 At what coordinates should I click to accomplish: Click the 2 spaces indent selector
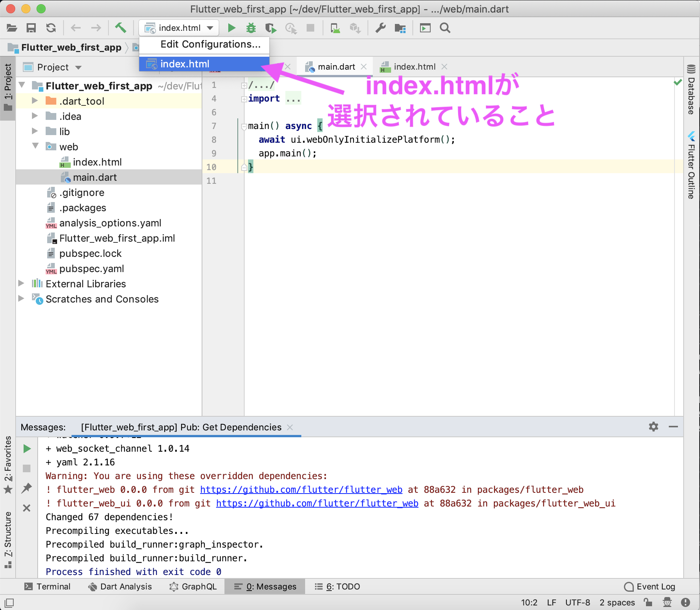[x=617, y=602]
